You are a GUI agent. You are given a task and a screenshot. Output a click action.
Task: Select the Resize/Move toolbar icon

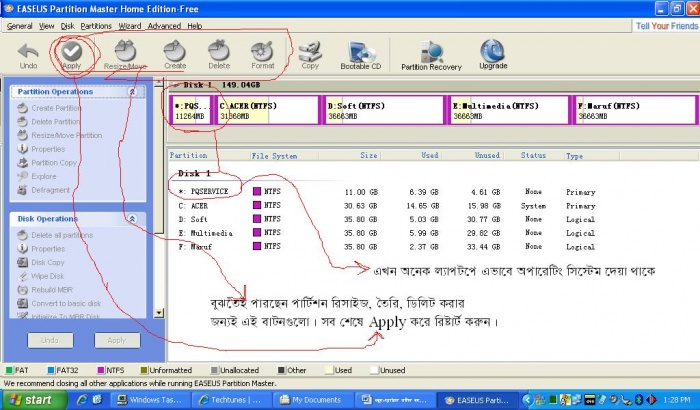click(125, 55)
